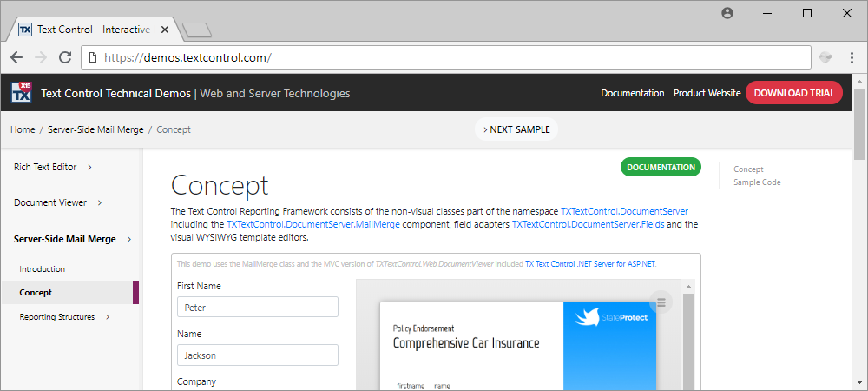Click the browser back arrow

tap(16, 57)
